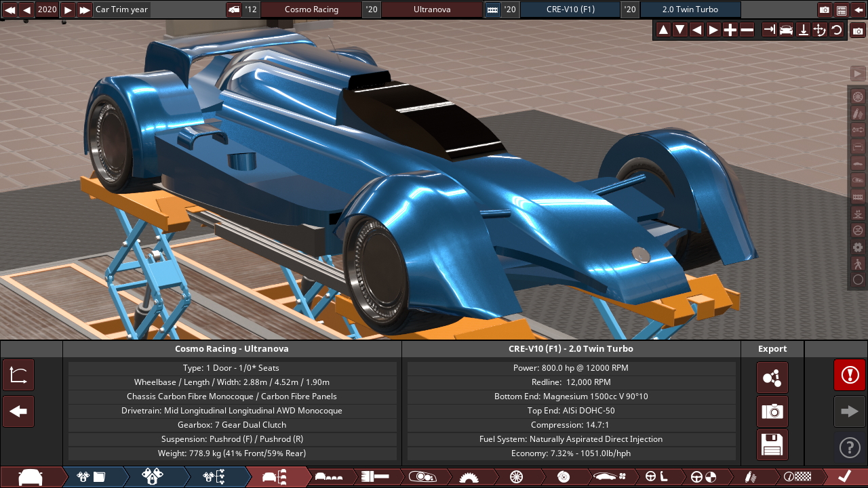Advance one trim year forward
Image resolution: width=868 pixels, height=488 pixels.
pyautogui.click(x=68, y=9)
